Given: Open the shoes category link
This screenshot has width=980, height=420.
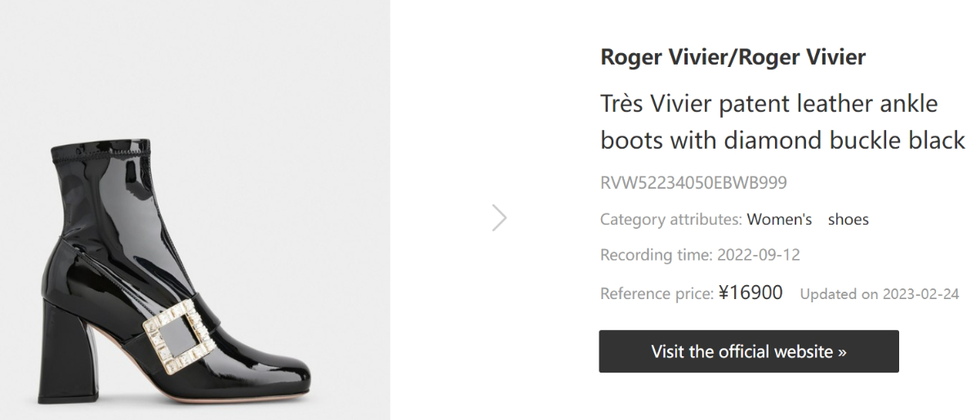Looking at the screenshot, I should point(849,220).
